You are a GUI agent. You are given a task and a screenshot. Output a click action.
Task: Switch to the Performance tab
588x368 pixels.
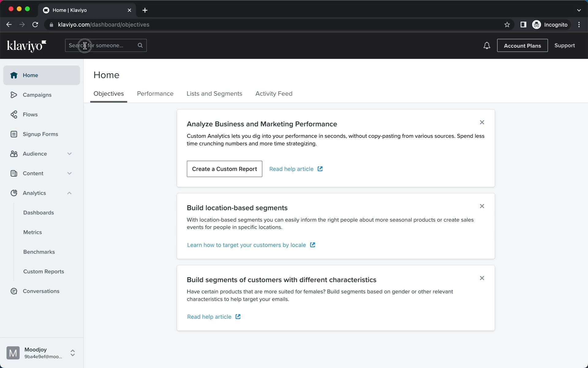[155, 94]
